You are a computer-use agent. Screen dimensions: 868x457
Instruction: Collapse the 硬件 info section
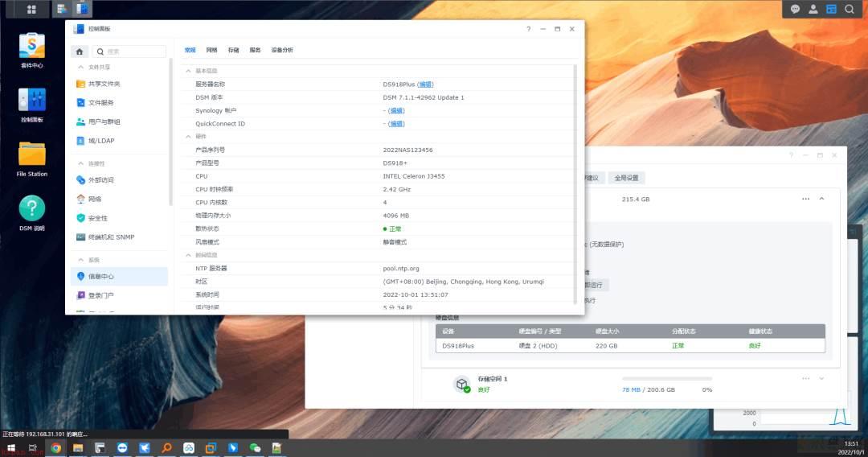point(188,136)
